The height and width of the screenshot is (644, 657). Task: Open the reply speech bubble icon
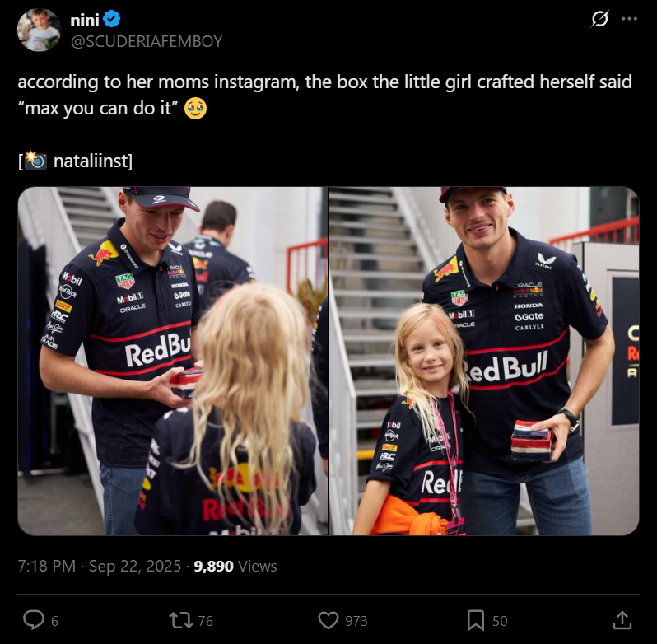(x=34, y=619)
